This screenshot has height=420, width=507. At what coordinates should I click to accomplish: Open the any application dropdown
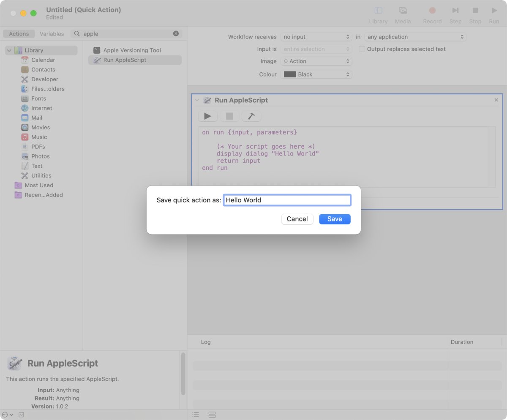pos(415,37)
